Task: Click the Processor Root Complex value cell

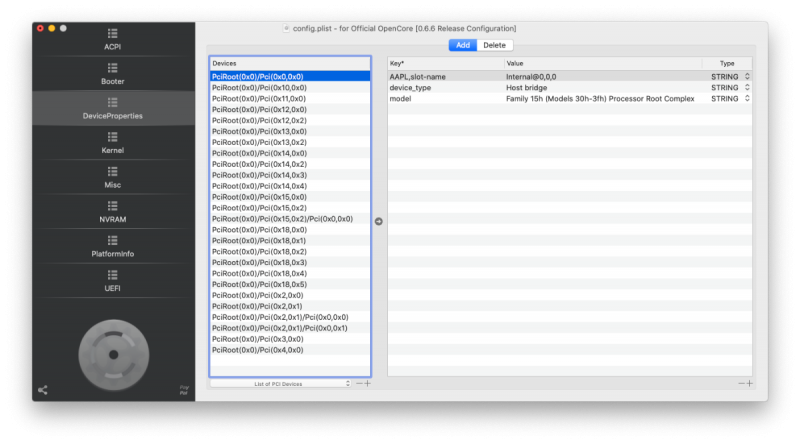Action: click(x=603, y=98)
